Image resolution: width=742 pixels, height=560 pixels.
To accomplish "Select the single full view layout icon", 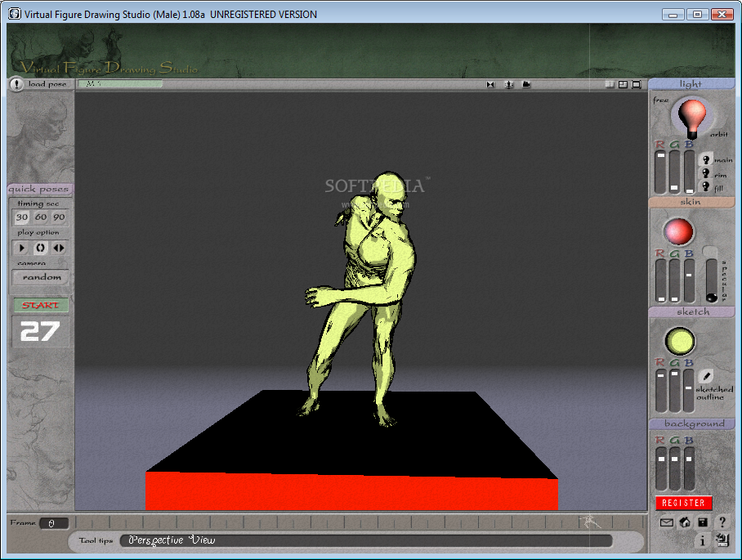I will point(637,85).
